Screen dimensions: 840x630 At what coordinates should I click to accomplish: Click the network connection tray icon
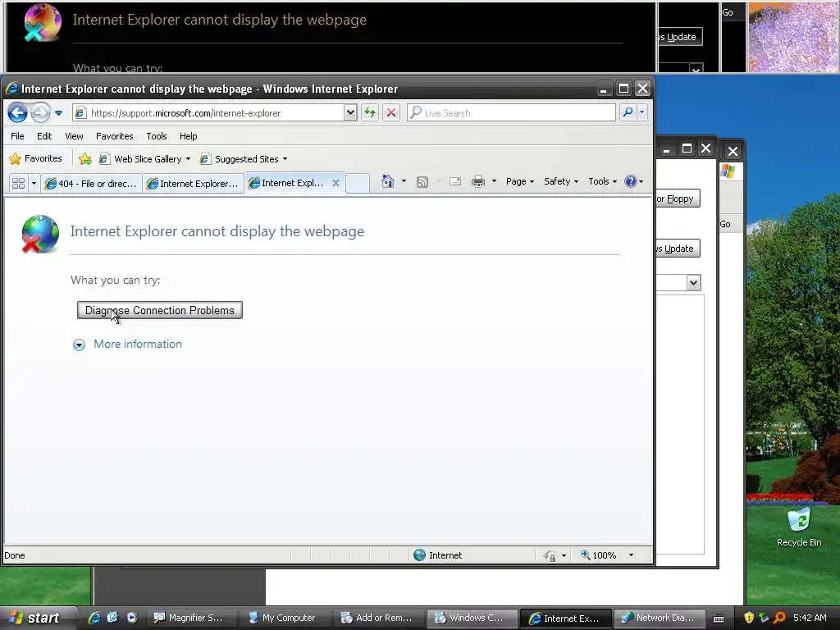click(x=765, y=618)
